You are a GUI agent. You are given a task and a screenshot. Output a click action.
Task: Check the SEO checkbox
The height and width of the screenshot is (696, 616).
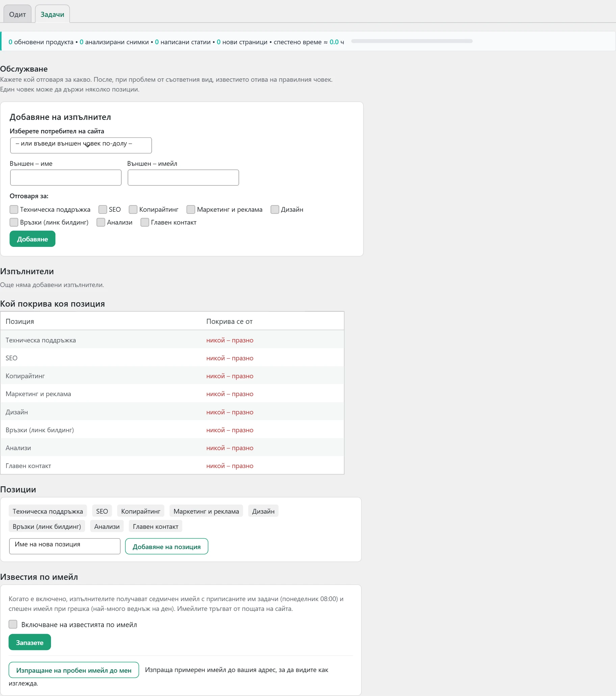[103, 209]
